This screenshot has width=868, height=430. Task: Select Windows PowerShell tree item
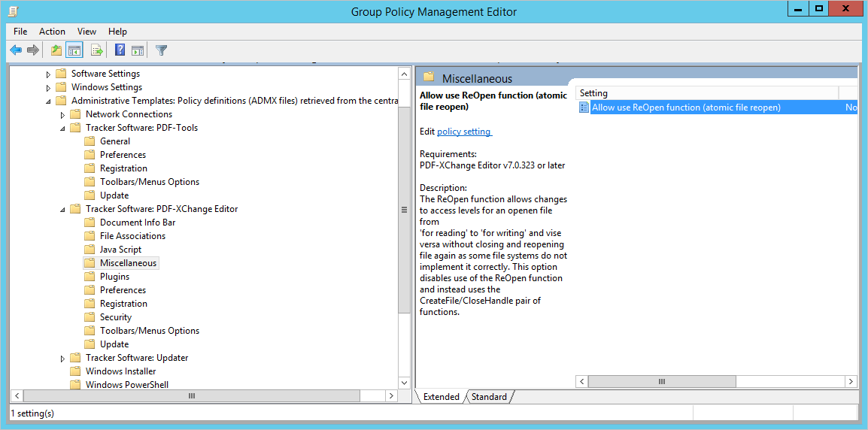[x=127, y=385]
